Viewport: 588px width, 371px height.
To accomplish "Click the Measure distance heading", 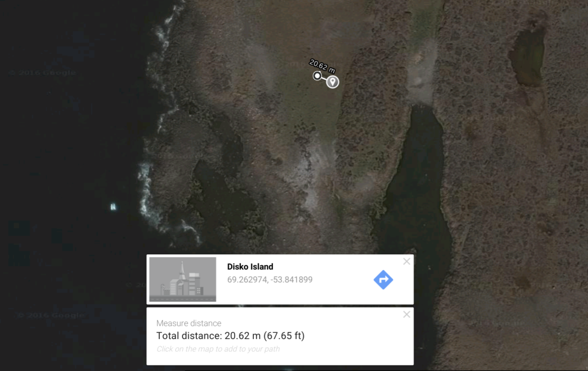I will pyautogui.click(x=189, y=323).
